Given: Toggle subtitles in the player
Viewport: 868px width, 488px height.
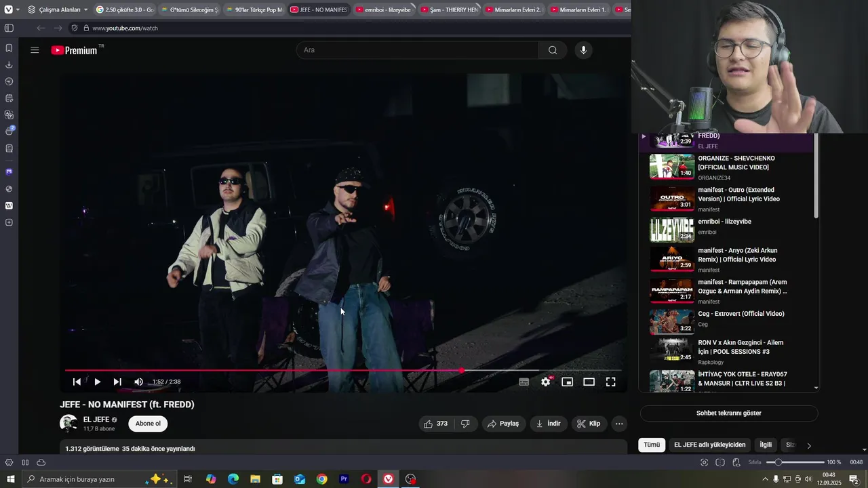Looking at the screenshot, I should tap(524, 382).
